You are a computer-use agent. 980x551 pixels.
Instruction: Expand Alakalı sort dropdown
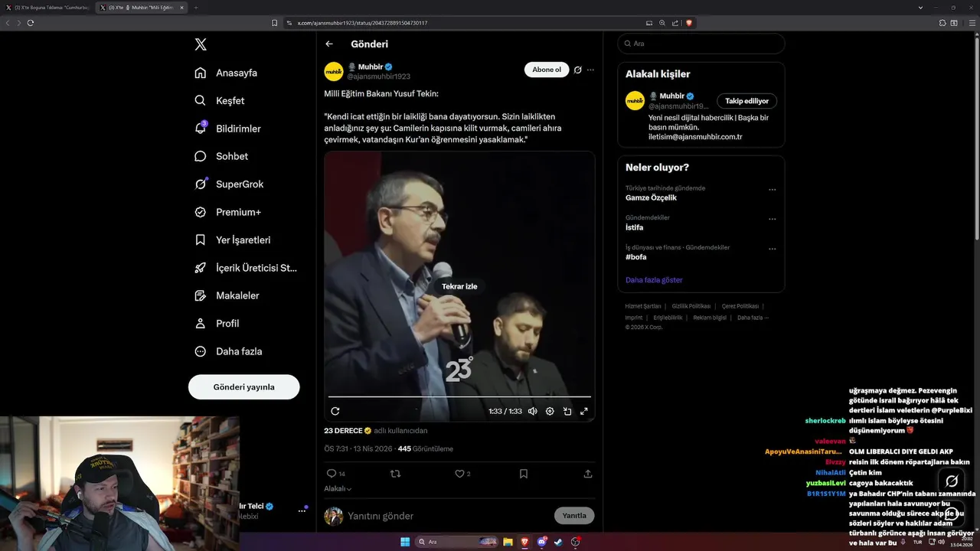coord(338,488)
